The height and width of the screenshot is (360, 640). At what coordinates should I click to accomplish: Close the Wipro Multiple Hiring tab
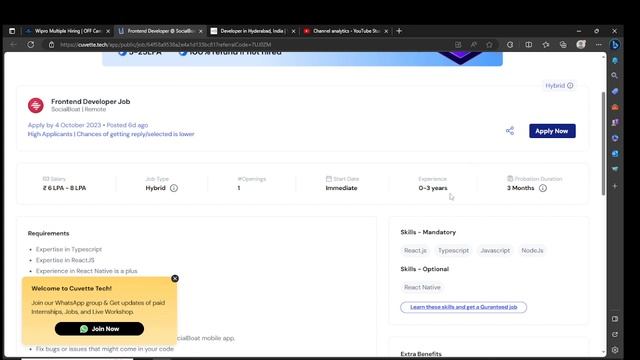click(x=108, y=31)
